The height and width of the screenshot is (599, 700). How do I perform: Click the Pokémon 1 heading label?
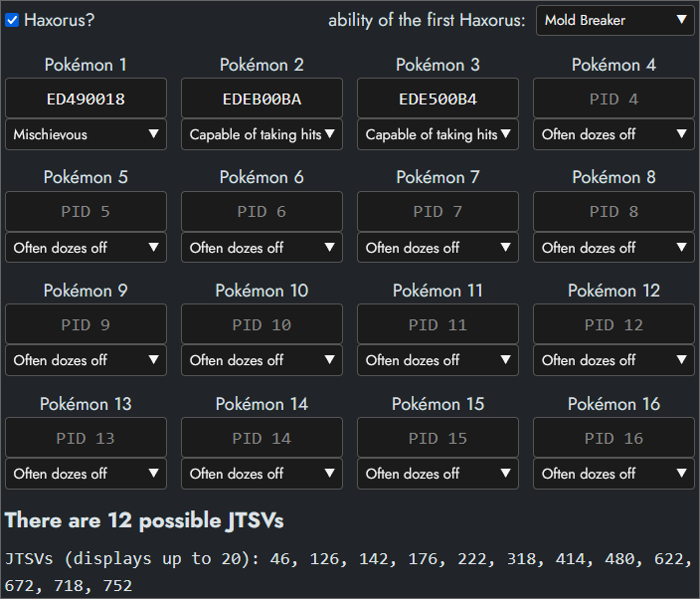click(x=86, y=65)
